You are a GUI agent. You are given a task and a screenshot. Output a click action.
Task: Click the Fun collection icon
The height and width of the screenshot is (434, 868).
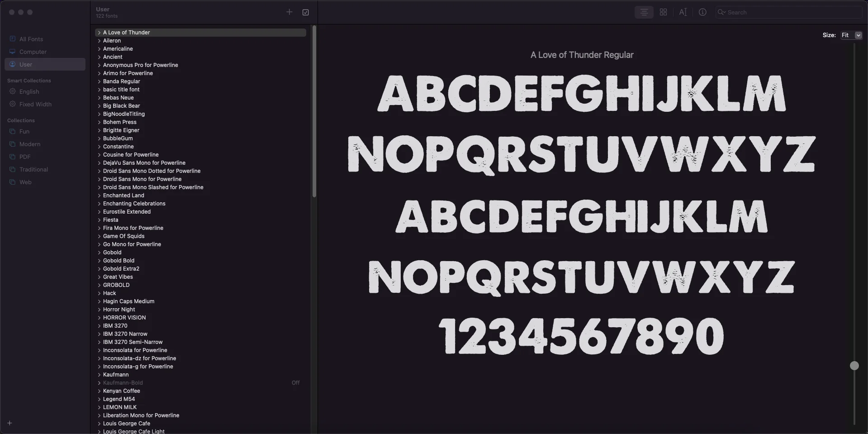click(13, 131)
